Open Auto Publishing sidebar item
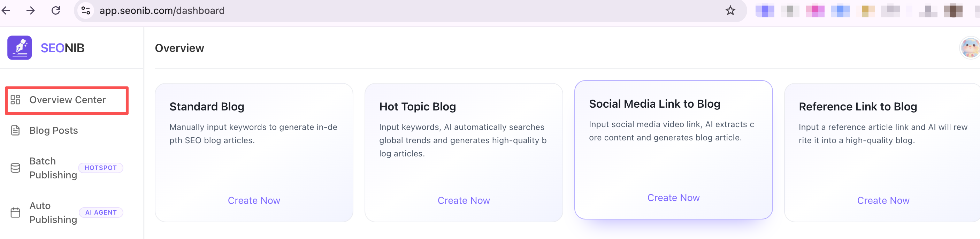 [x=53, y=213]
